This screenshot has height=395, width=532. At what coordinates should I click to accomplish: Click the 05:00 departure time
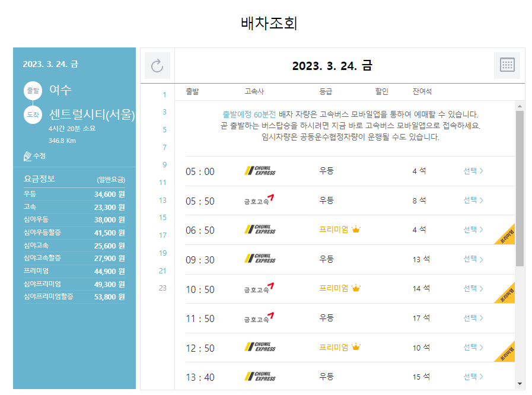[x=200, y=171]
